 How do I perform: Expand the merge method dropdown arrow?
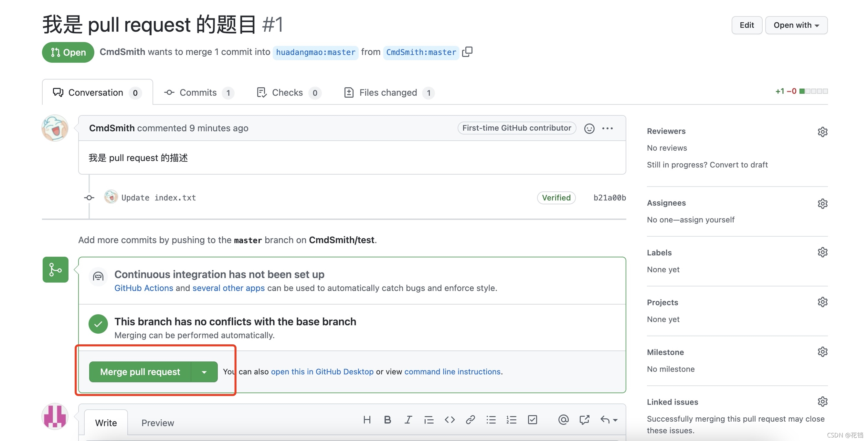(x=204, y=372)
